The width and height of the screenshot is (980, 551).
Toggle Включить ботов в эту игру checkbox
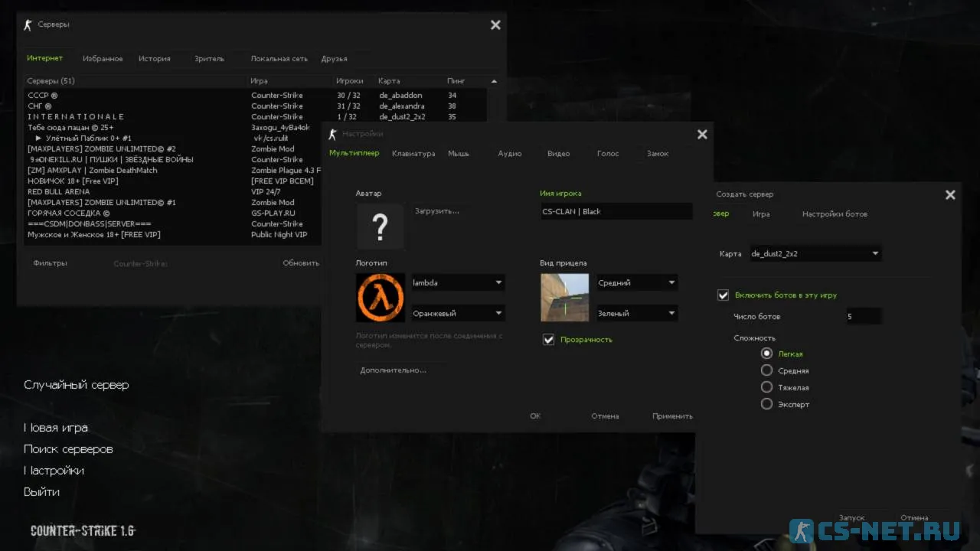(723, 295)
